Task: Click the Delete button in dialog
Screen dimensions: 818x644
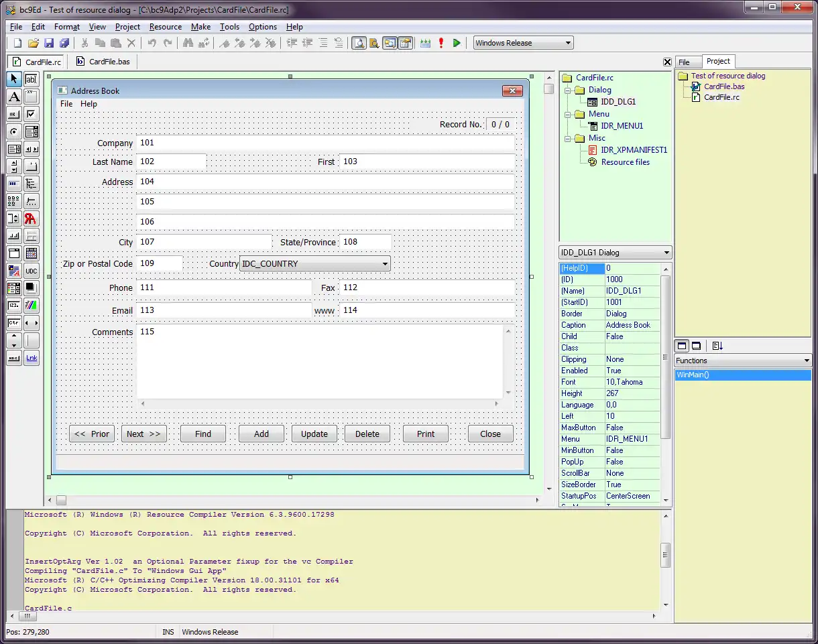Action: click(367, 434)
